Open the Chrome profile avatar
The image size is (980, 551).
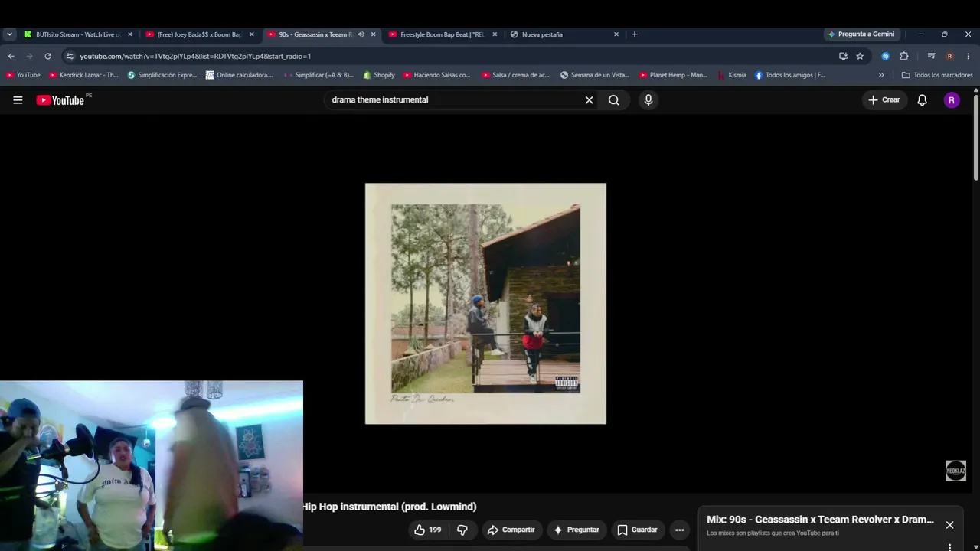pyautogui.click(x=949, y=56)
